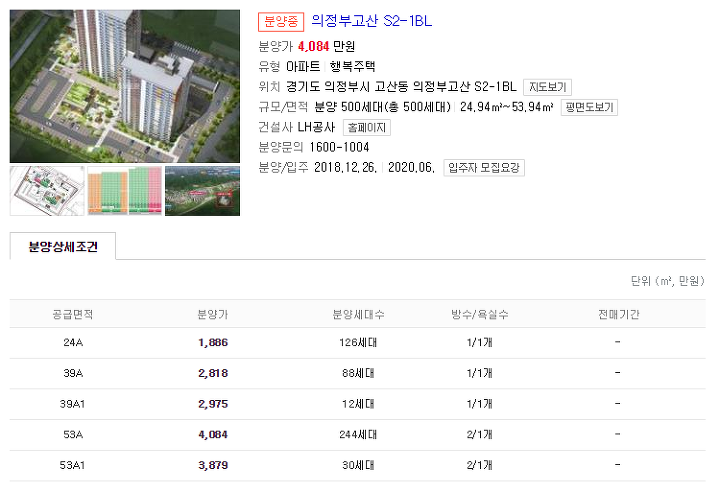Click the 분양가 column header in table

[x=213, y=314]
